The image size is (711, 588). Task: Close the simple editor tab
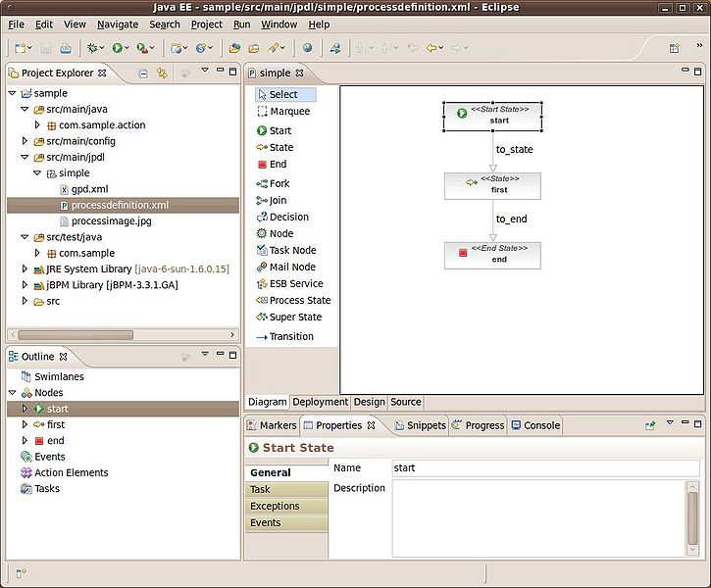pos(299,73)
